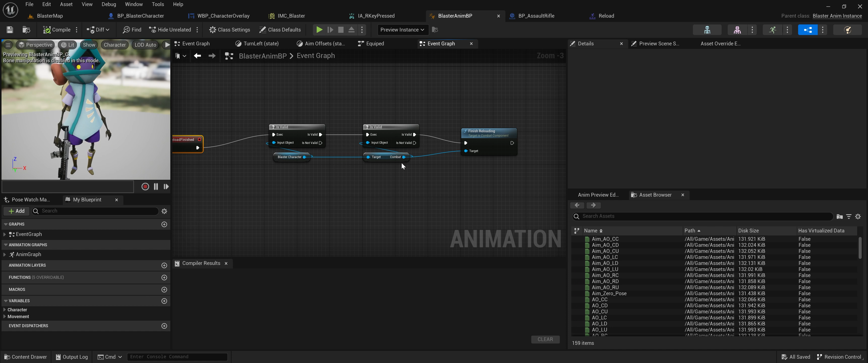868x363 pixels.
Task: Collapse the VARIABLES section
Action: (x=6, y=301)
